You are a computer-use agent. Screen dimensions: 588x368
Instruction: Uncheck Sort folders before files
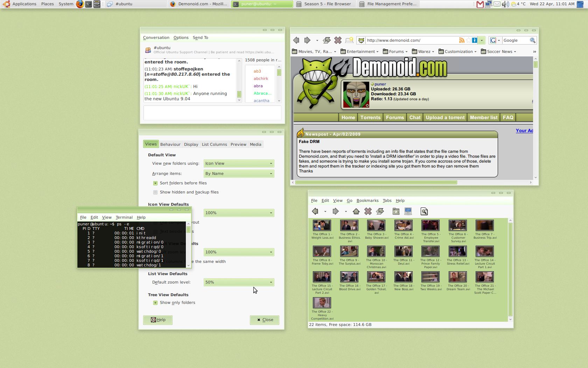[155, 183]
